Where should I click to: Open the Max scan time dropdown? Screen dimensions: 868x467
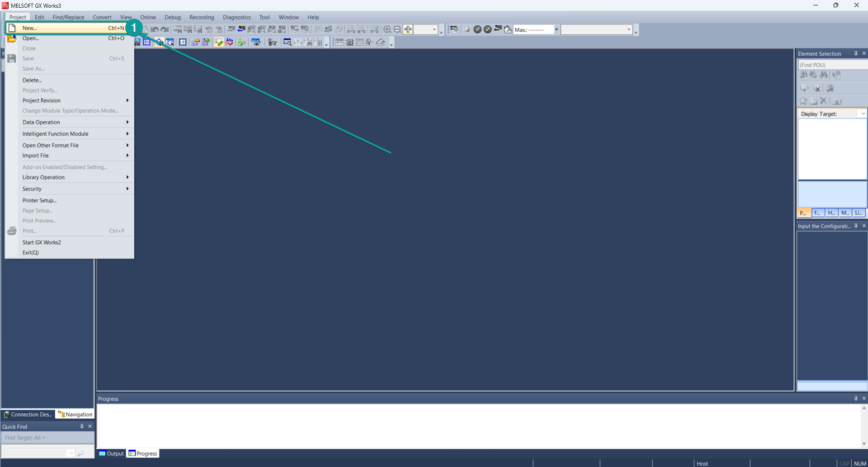[557, 29]
